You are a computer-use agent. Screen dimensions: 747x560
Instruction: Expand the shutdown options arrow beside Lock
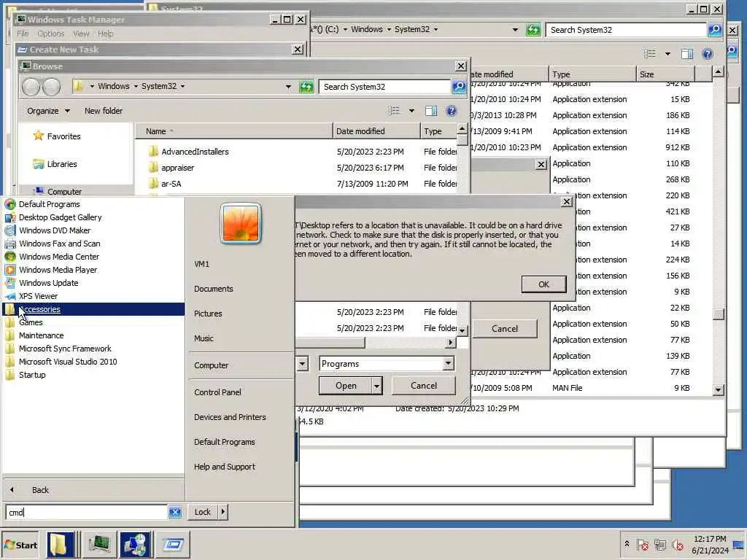pos(223,512)
